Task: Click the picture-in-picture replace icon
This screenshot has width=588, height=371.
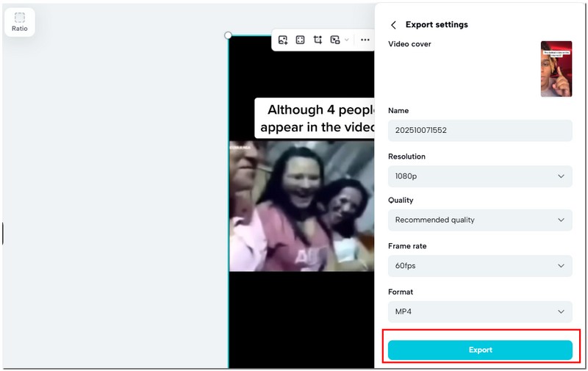Action: pyautogui.click(x=335, y=40)
